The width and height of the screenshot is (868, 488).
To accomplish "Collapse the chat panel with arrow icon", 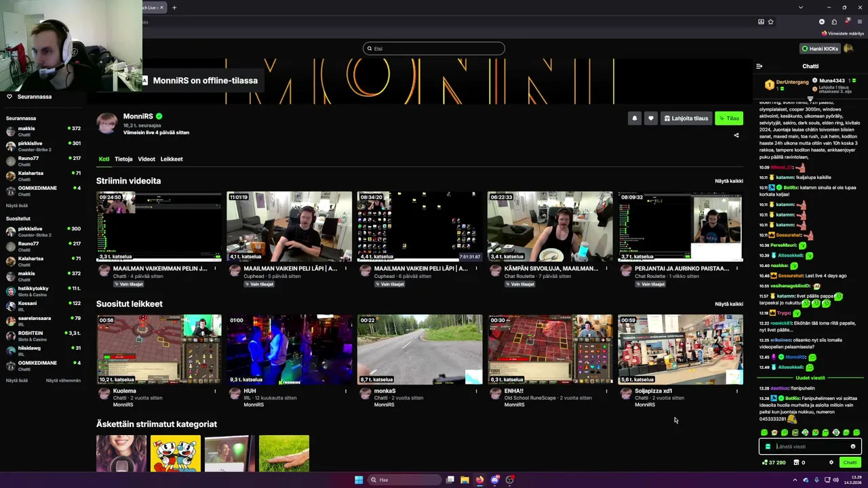I will pos(759,66).
